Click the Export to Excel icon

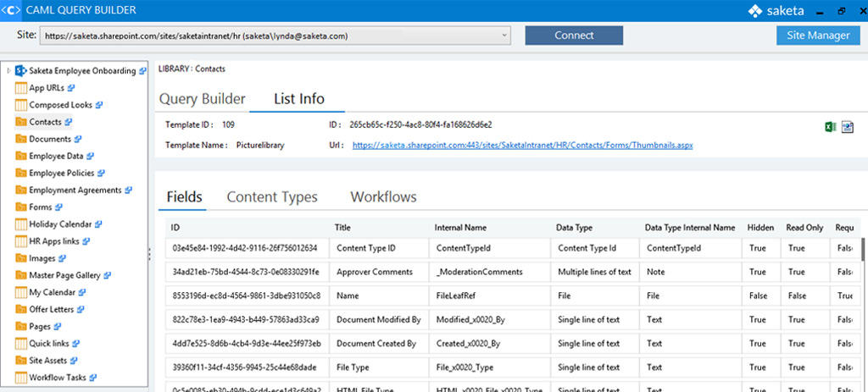click(x=830, y=127)
